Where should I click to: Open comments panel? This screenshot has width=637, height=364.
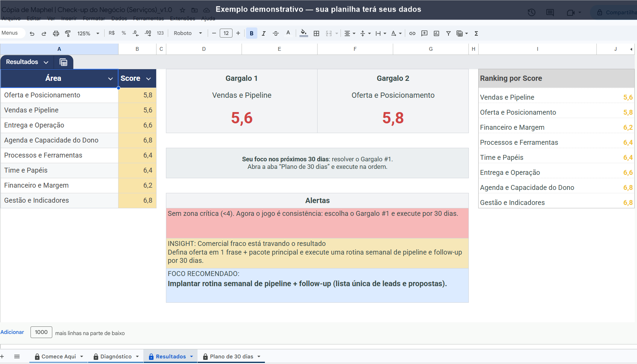(550, 12)
